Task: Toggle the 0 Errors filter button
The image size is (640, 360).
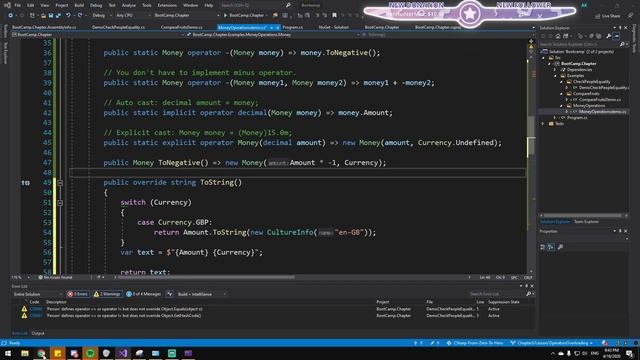Action: pos(78,294)
